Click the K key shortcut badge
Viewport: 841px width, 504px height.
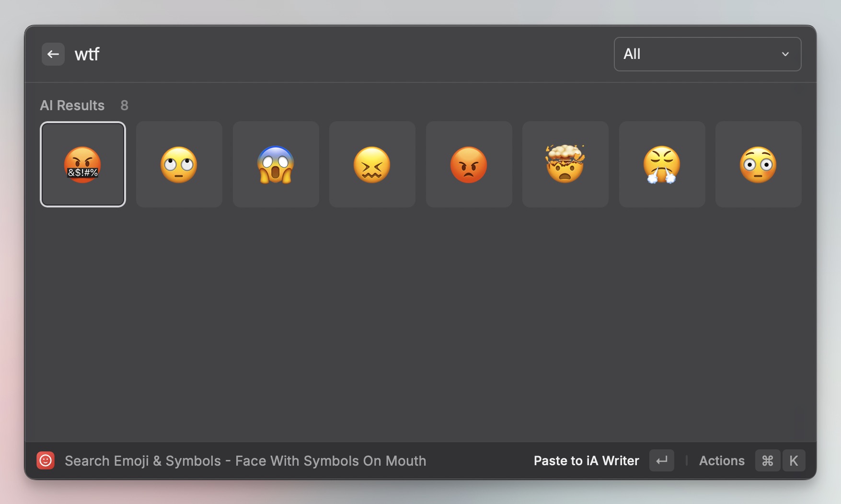pyautogui.click(x=794, y=460)
